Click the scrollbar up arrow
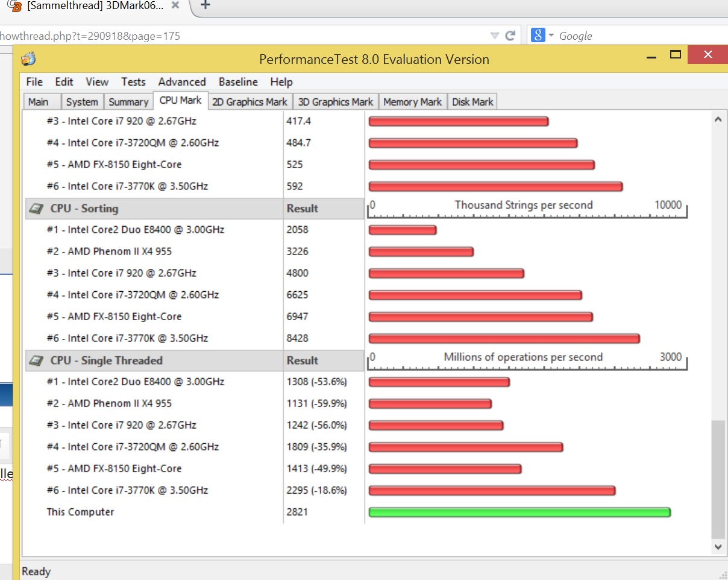The width and height of the screenshot is (728, 580). point(718,119)
